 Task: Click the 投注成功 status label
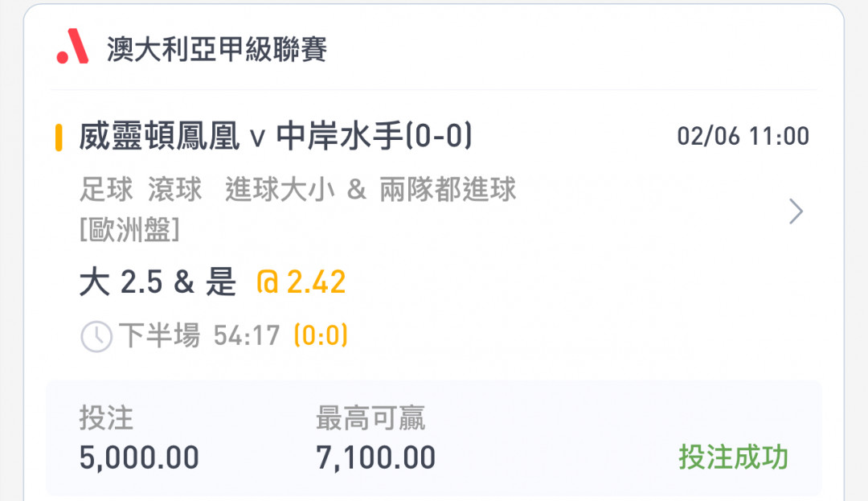[734, 458]
